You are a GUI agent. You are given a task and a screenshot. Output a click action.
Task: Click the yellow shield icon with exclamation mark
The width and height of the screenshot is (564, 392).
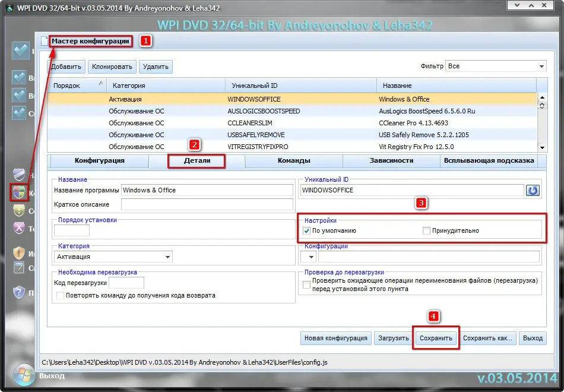(x=19, y=210)
